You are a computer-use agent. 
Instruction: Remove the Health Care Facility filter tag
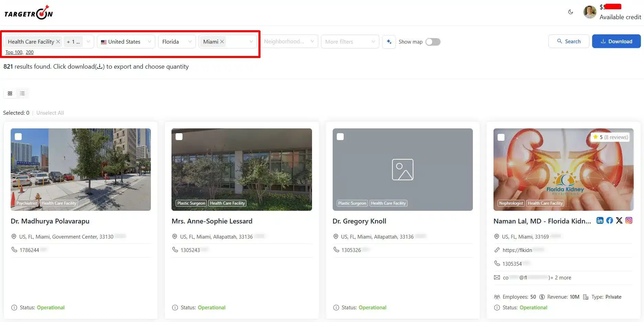coord(58,42)
